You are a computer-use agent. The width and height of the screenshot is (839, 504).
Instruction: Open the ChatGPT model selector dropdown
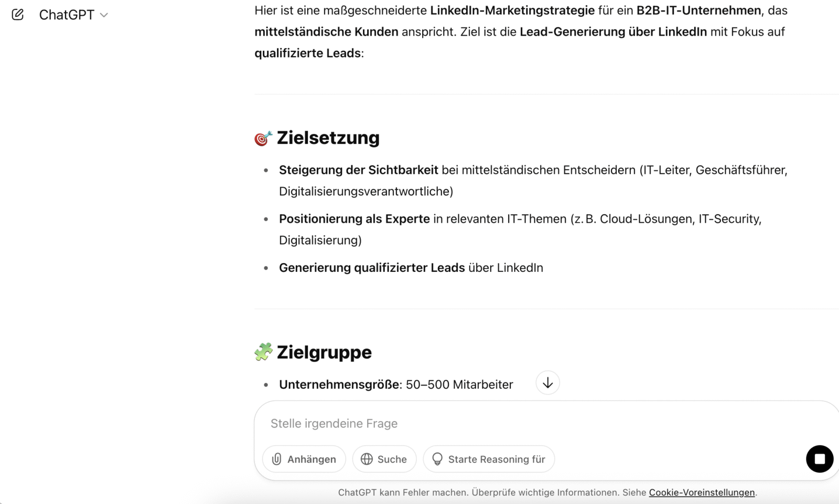point(73,15)
